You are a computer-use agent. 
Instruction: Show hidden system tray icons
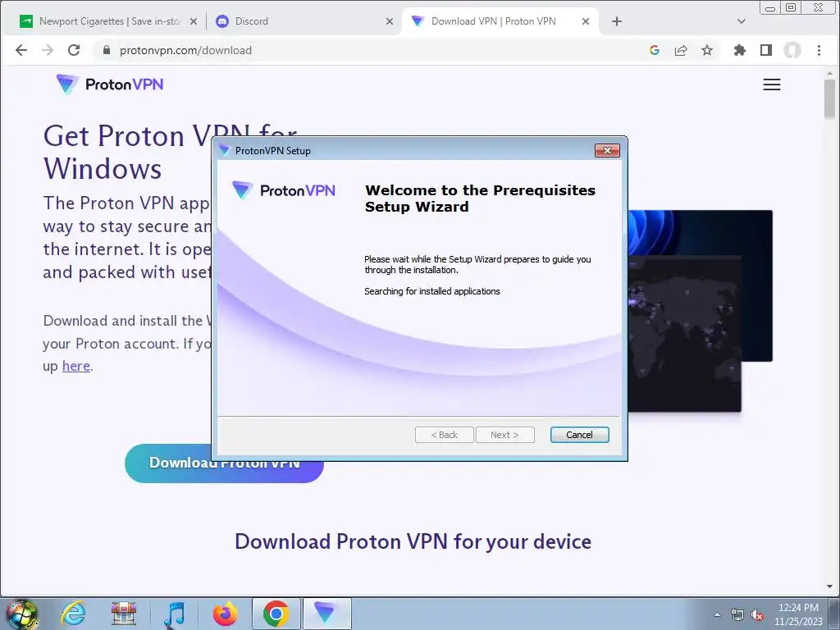pyautogui.click(x=717, y=615)
